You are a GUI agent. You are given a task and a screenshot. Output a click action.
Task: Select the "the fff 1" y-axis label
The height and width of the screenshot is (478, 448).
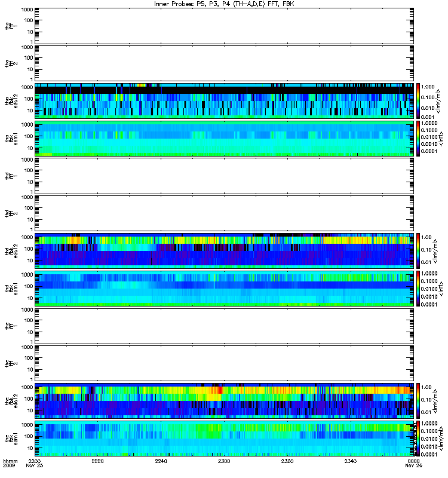click(x=11, y=326)
